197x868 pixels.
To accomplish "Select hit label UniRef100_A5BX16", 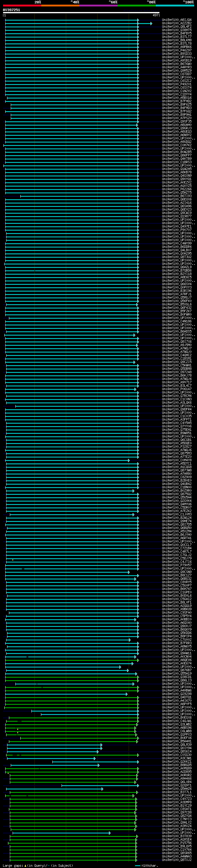I will click(x=177, y=98).
